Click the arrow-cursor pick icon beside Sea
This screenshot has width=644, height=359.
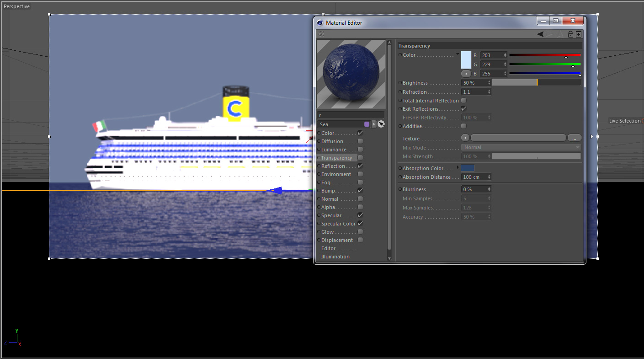(381, 124)
